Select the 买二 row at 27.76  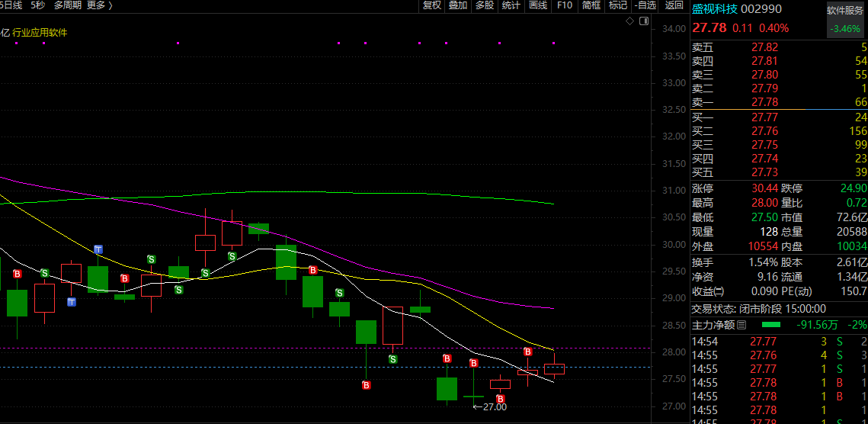tap(780, 131)
